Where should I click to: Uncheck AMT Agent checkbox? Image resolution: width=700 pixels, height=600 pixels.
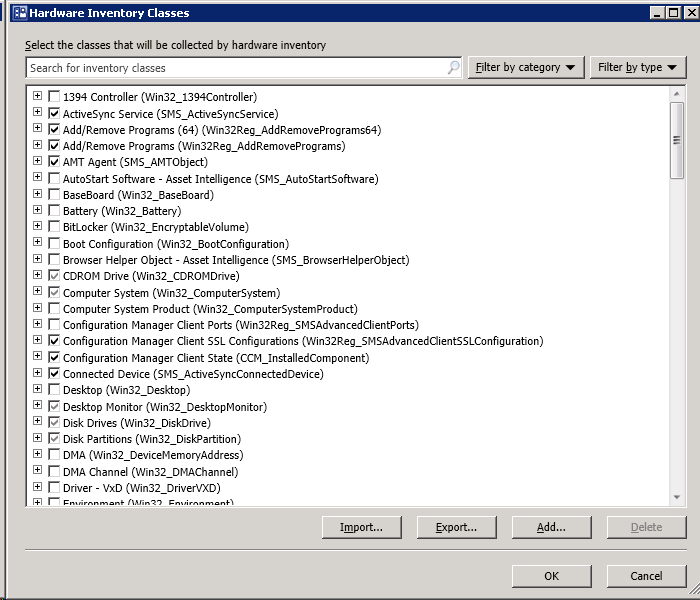[x=54, y=162]
